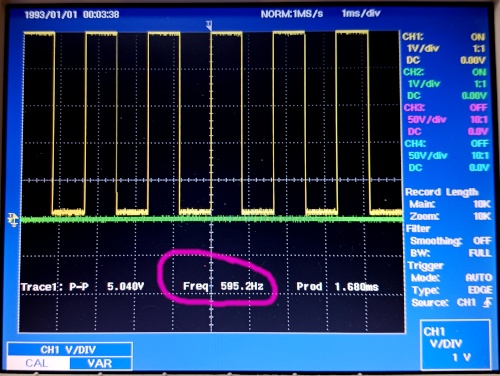Click the Trace1: P-P label
The width and height of the screenshot is (500, 376).
tap(55, 287)
